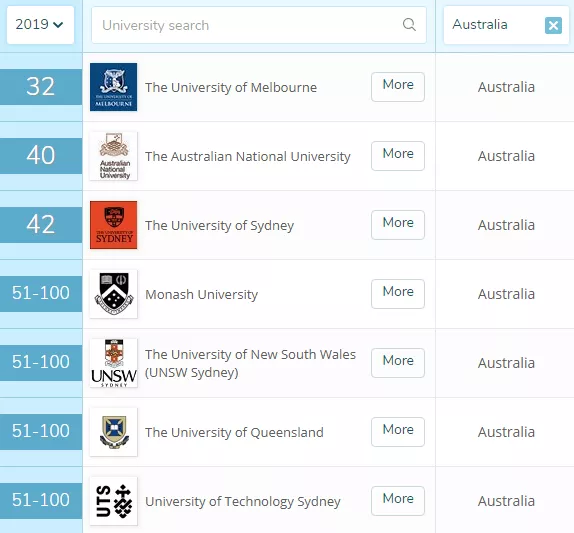Open The University of Melbourne name link

pyautogui.click(x=231, y=87)
